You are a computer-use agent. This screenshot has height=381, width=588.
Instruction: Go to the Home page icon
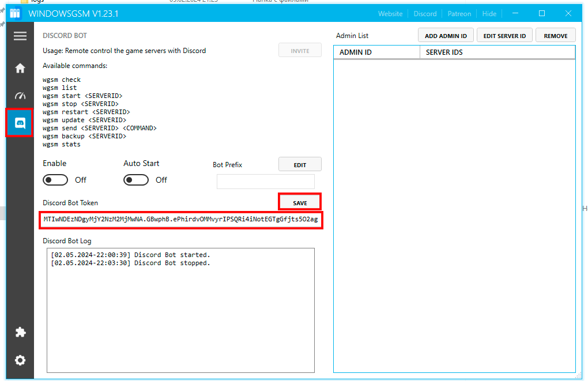tap(20, 68)
